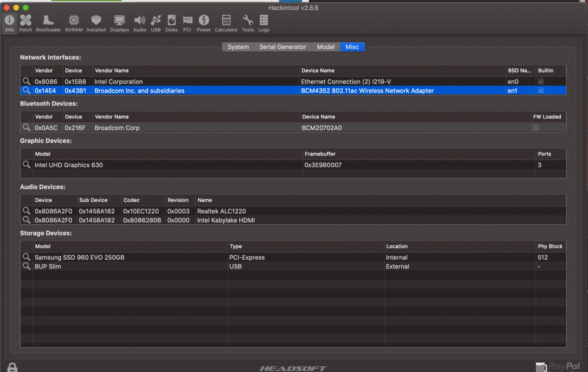Open the NVRAM section

(x=73, y=24)
